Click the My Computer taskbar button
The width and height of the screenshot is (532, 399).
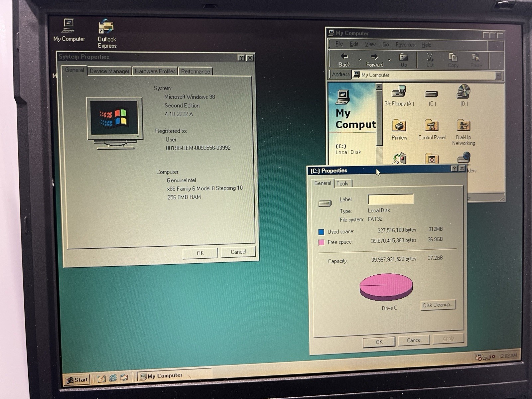tap(174, 376)
